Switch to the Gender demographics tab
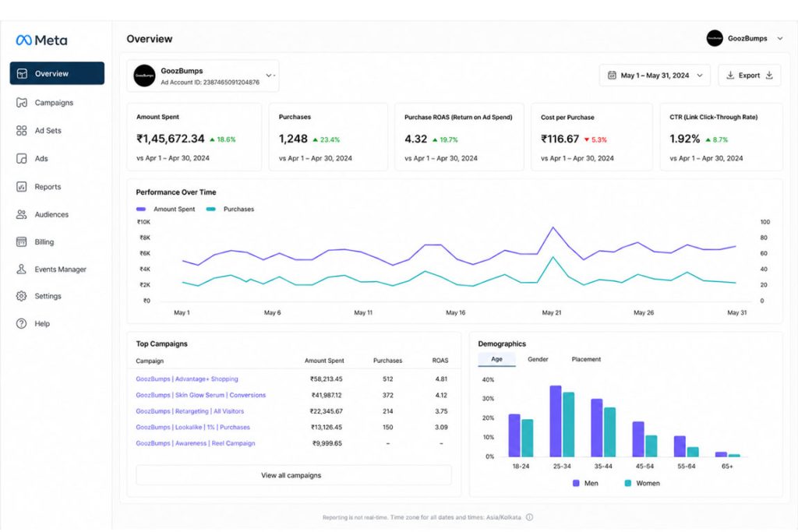Viewport: 798px width, 532px height. tap(538, 359)
